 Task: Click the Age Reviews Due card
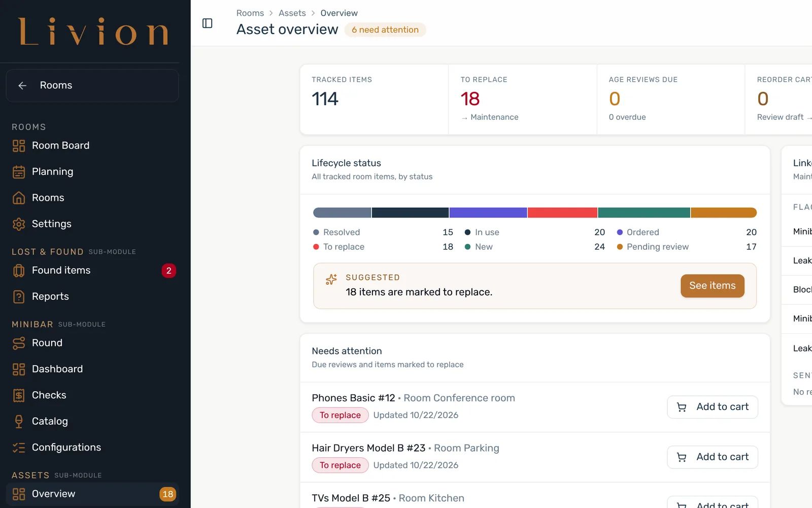671,100
